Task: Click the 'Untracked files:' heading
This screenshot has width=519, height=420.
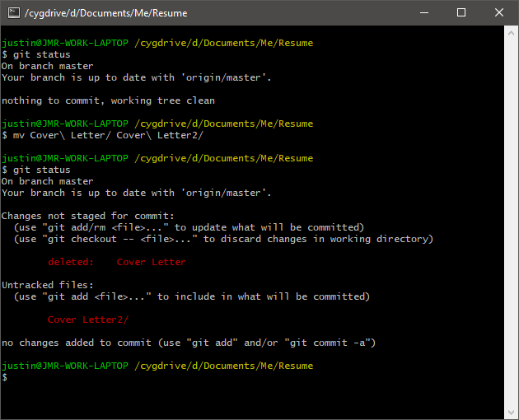Action: (48, 285)
